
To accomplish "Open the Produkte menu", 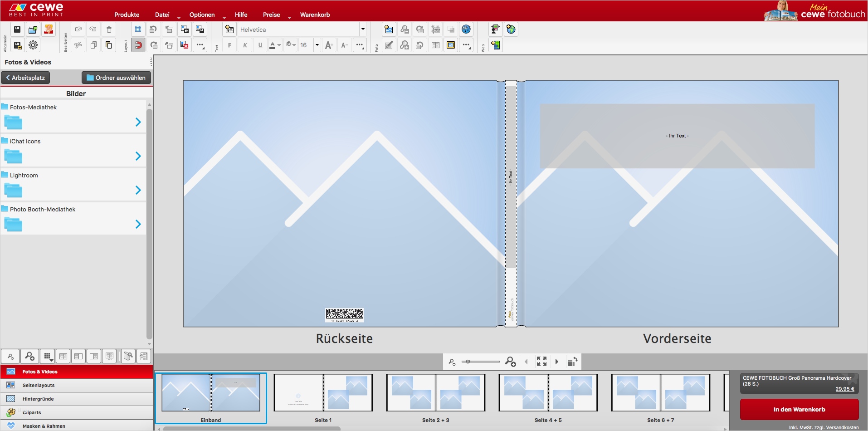I will click(127, 15).
